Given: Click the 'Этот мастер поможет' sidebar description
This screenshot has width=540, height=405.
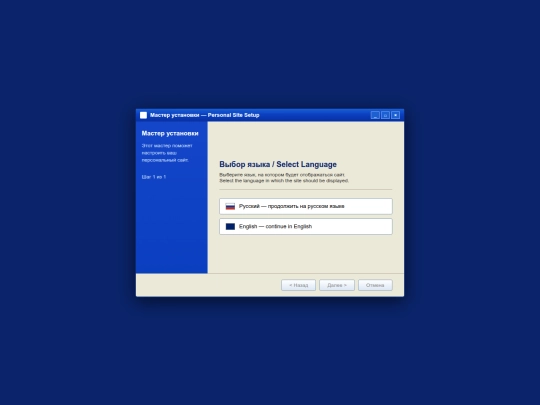Looking at the screenshot, I should click(x=167, y=153).
